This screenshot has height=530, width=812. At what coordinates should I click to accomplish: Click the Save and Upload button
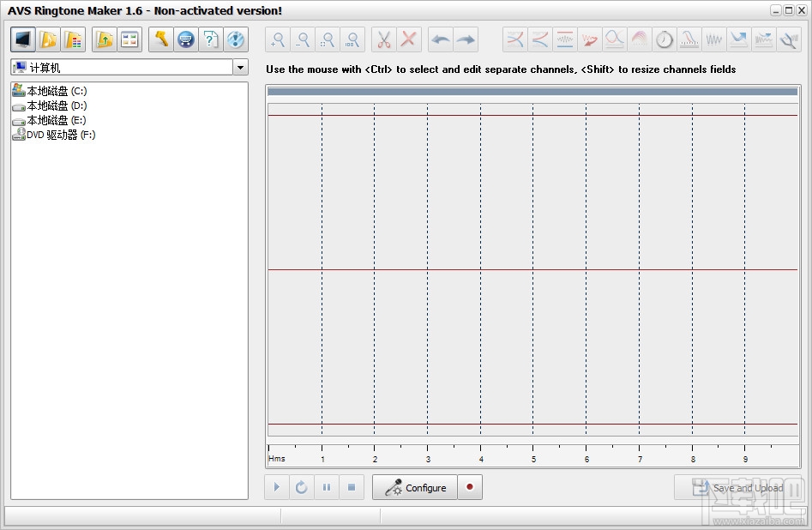coord(738,487)
